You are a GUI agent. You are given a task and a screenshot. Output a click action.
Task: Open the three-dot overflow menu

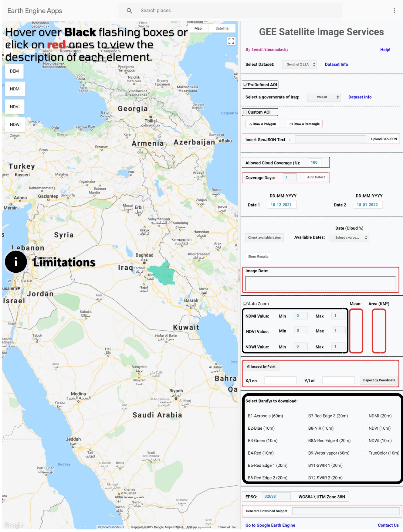(x=394, y=11)
